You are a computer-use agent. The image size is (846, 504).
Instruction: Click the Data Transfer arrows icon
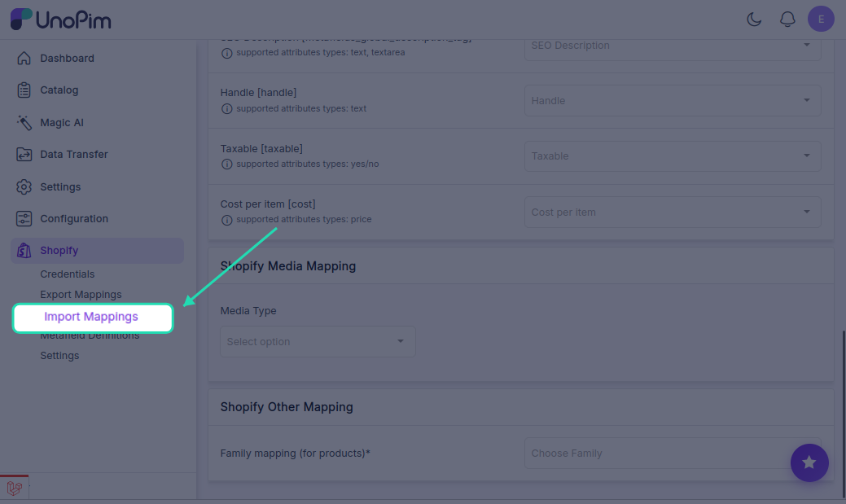click(x=24, y=155)
